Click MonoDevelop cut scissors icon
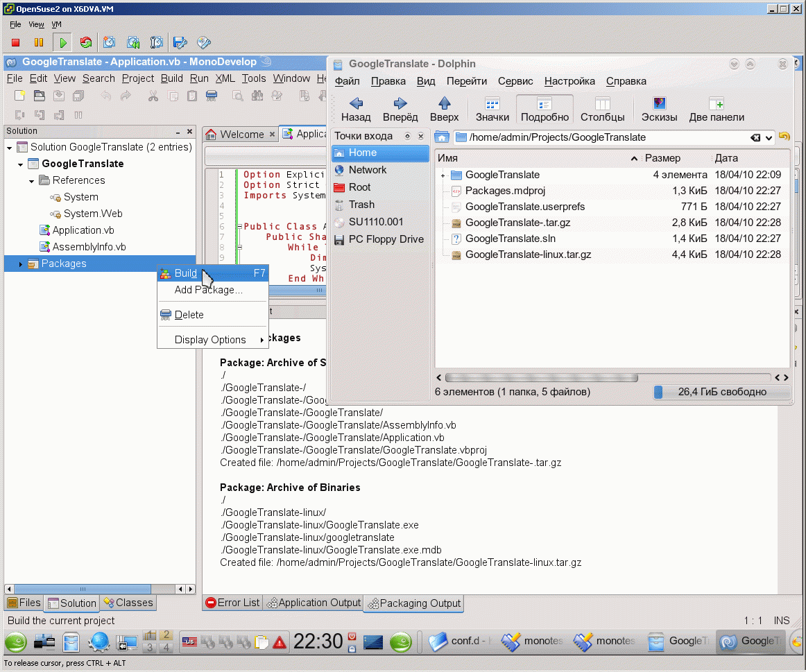Viewport: 806px width, 672px height. (x=153, y=96)
